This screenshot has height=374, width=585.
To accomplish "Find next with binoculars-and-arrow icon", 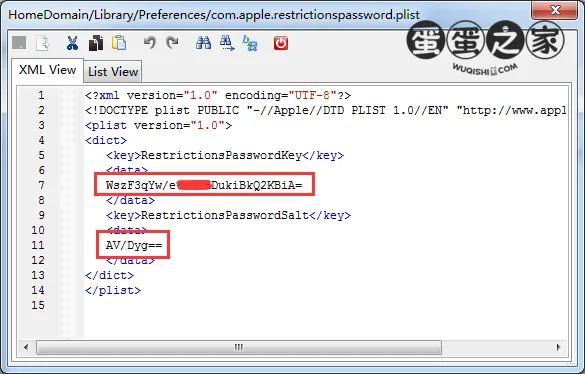I will point(227,43).
